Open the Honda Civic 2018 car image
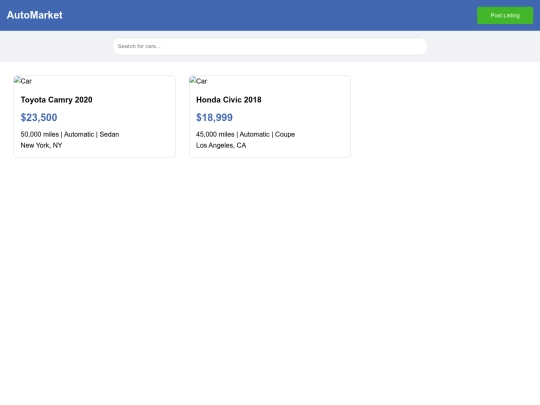Image resolution: width=540 pixels, height=405 pixels. pos(198,81)
